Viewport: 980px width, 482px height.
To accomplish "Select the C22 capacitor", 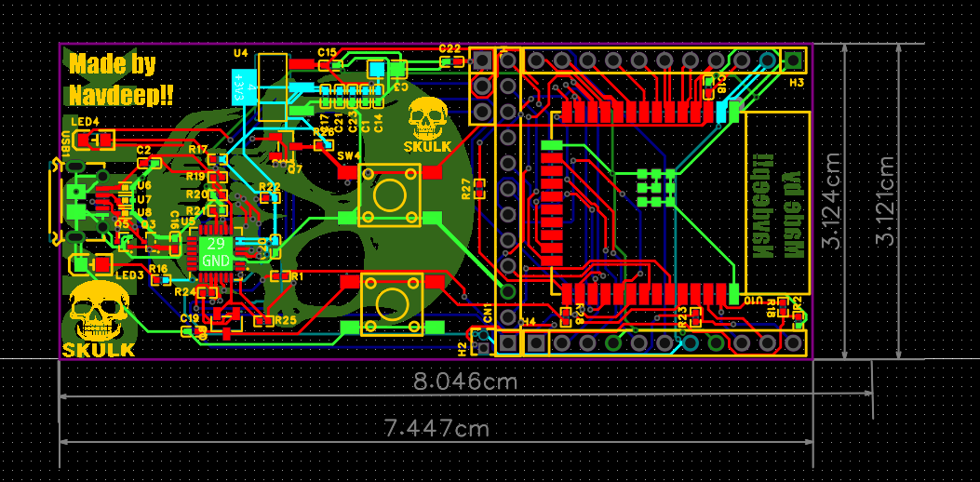I will click(451, 61).
